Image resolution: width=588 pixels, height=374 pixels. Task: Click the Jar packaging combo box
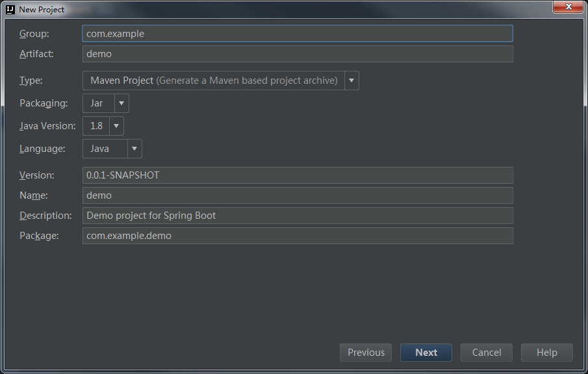[106, 103]
